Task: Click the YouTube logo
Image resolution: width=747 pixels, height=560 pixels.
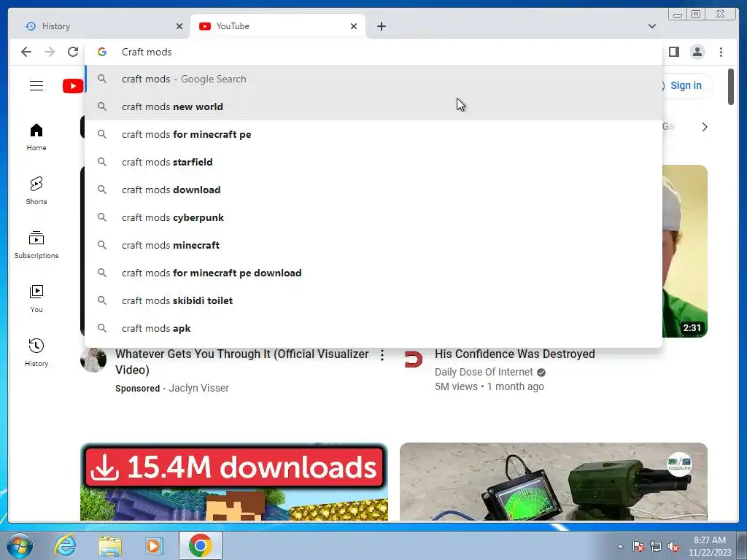Action: click(x=74, y=86)
